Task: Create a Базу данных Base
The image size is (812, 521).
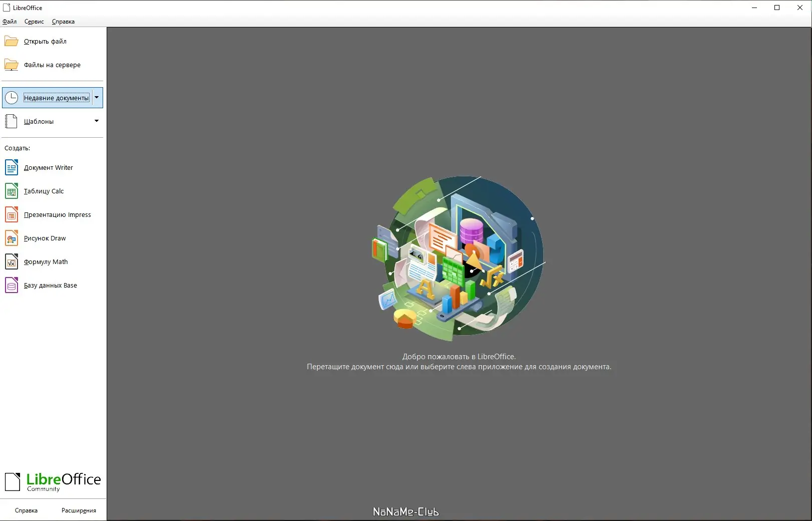Action: pos(51,285)
